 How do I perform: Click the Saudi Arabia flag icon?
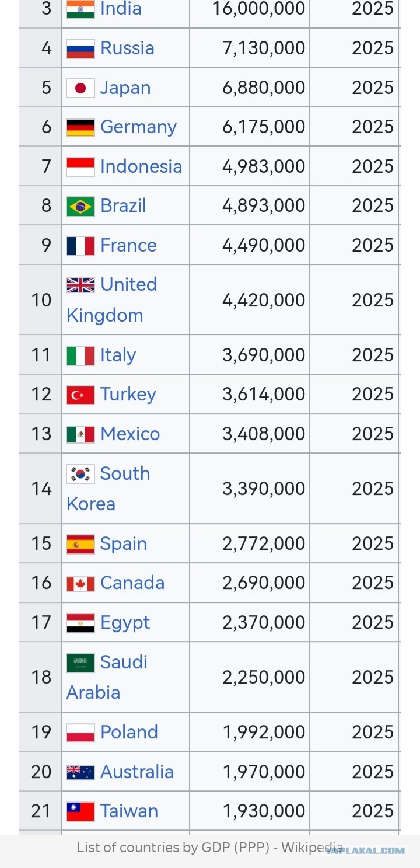coord(80,663)
